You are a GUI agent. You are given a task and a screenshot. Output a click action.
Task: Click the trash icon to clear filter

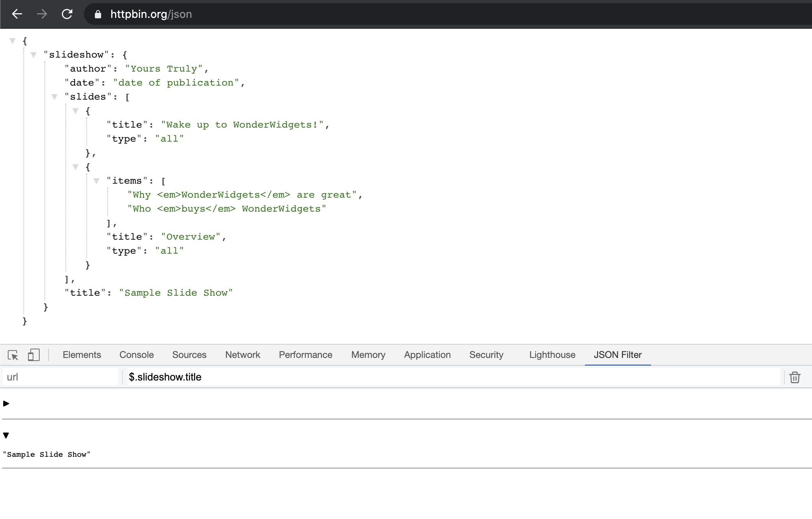[x=794, y=377]
